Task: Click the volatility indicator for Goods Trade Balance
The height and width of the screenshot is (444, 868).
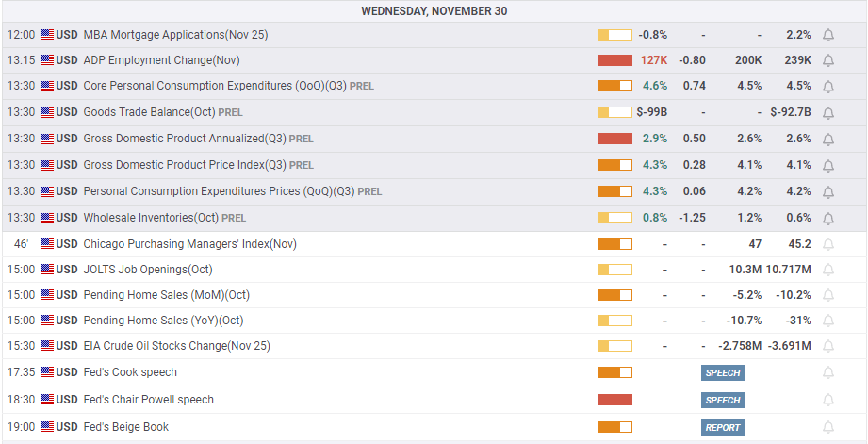Action: click(614, 112)
